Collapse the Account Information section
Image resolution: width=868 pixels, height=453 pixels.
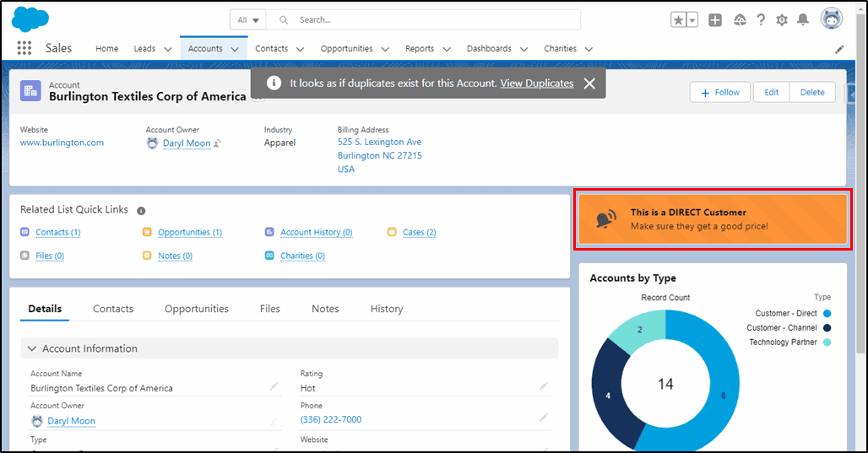pyautogui.click(x=32, y=348)
